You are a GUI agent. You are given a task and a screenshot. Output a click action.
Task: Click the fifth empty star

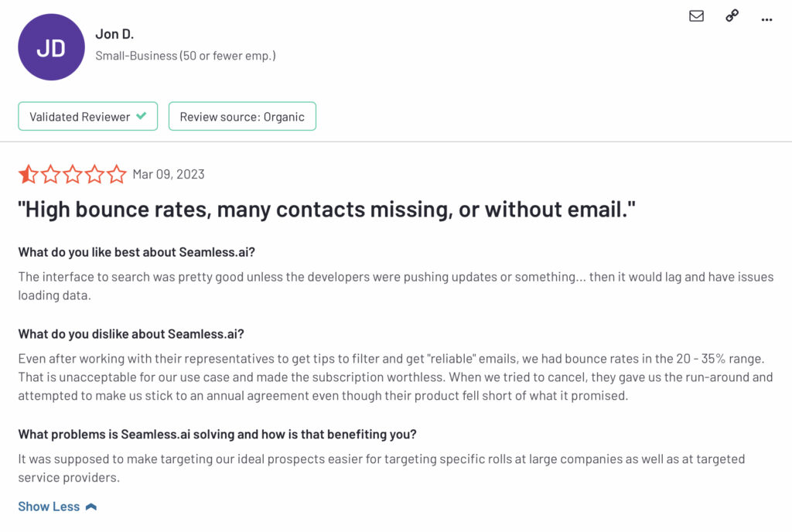117,174
